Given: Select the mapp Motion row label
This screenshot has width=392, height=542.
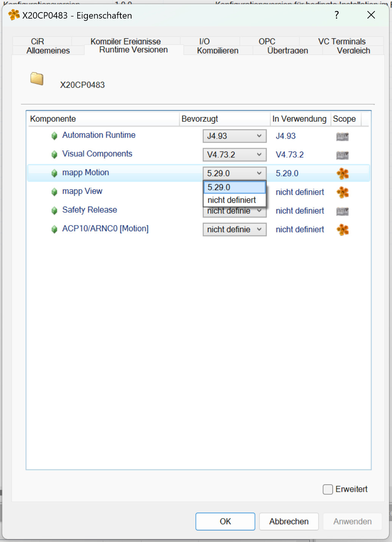Looking at the screenshot, I should [86, 172].
